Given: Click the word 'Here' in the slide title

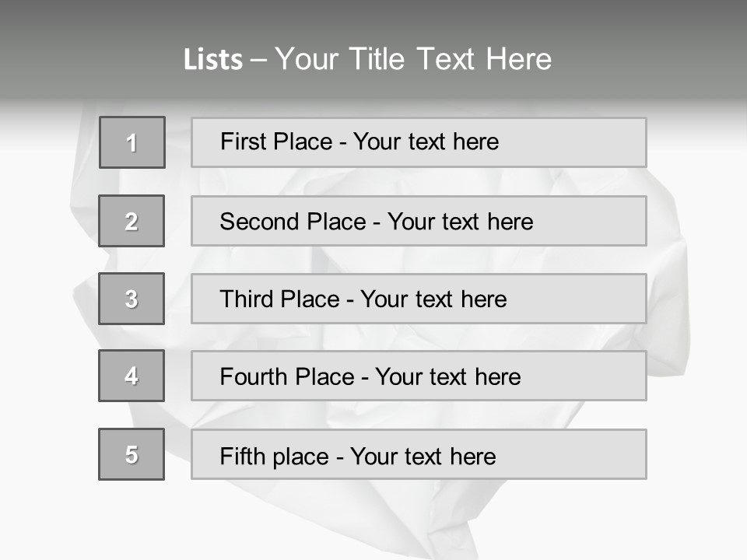Looking at the screenshot, I should [518, 59].
